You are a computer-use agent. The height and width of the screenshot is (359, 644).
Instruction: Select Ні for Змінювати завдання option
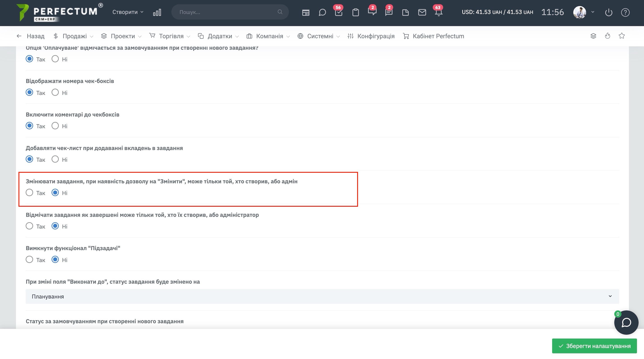[55, 193]
